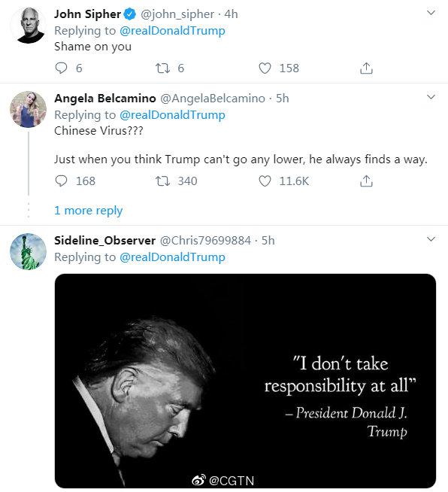Screen dimensions: 448x492
Task: Open Sideline_Observer's Statue of Liberty avatar
Action: click(29, 251)
